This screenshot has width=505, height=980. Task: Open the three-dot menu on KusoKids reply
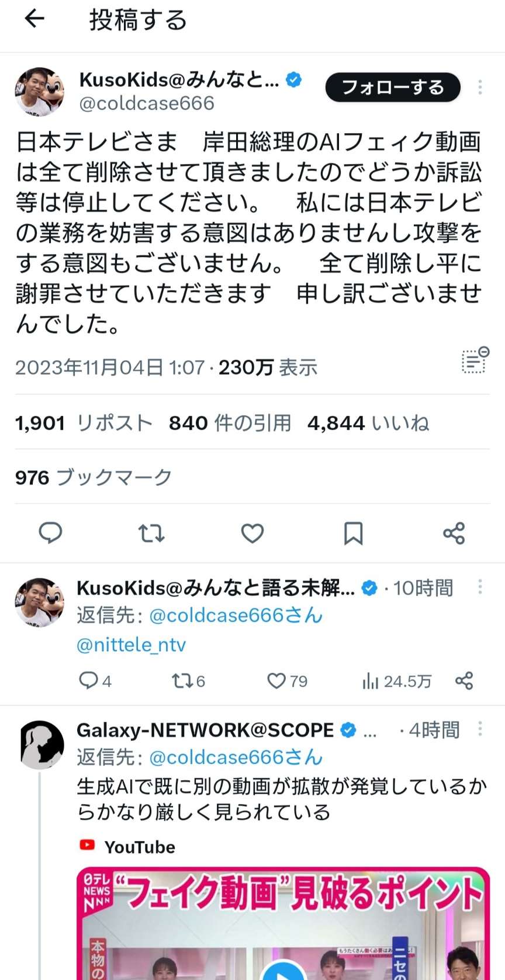pyautogui.click(x=480, y=586)
